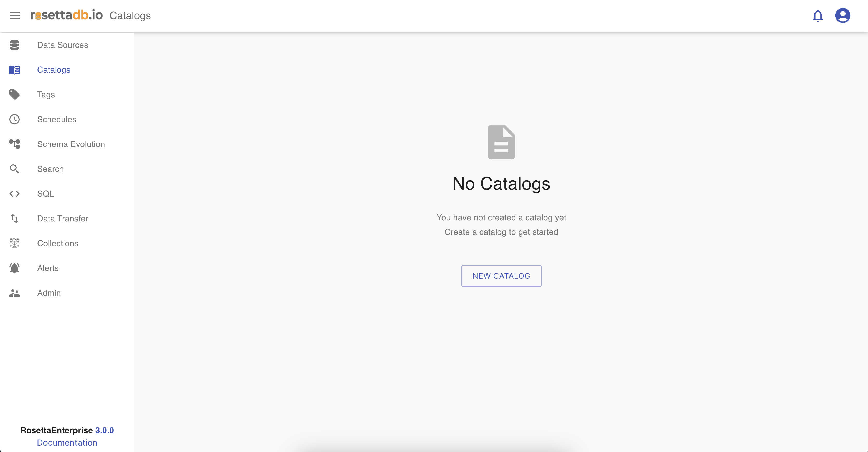Click the Schema Evolution tree icon
The width and height of the screenshot is (868, 452).
(x=14, y=144)
